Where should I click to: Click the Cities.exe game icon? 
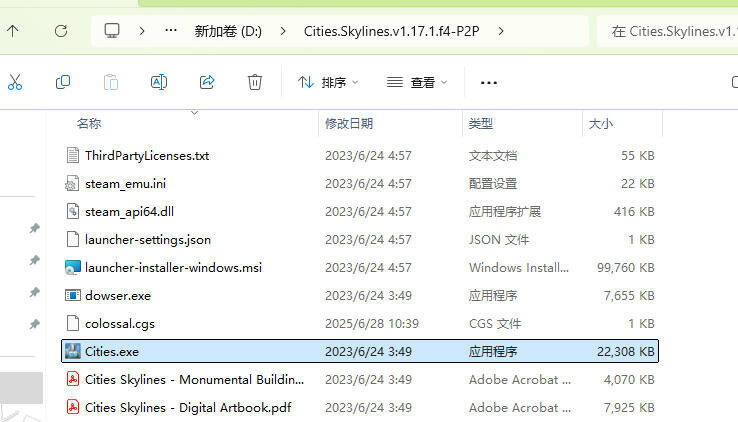pyautogui.click(x=72, y=351)
